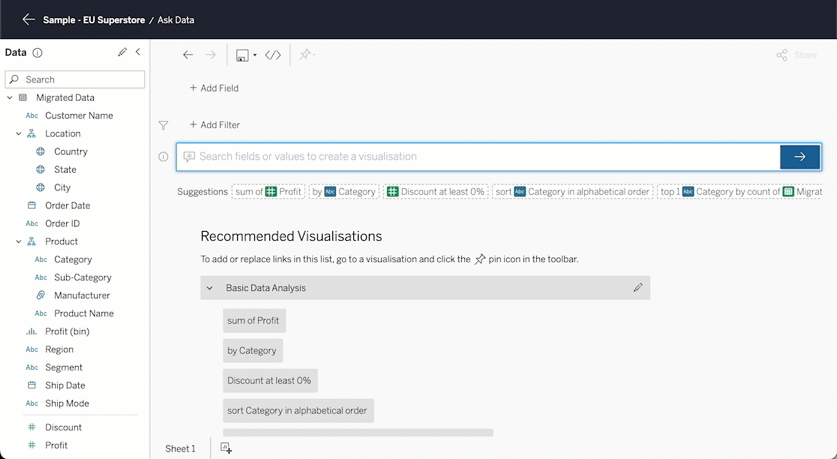Click the visualisation query input box
Viewport: 837px width, 459px height.
[478, 156]
